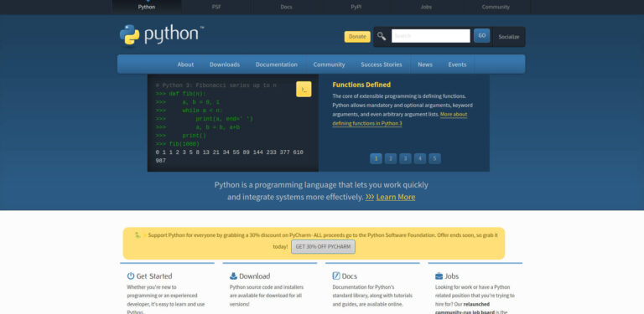
Task: Select slide 4 in code carousel
Action: [x=420, y=158]
